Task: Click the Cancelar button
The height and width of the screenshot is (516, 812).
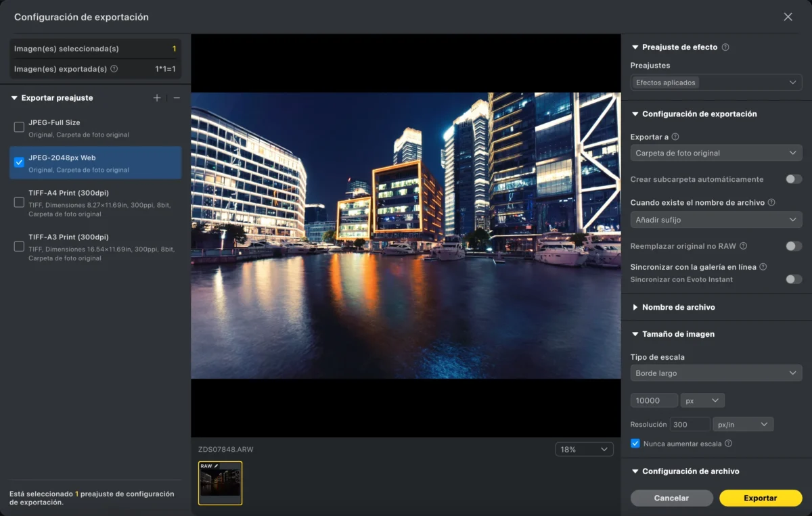Action: pyautogui.click(x=671, y=498)
